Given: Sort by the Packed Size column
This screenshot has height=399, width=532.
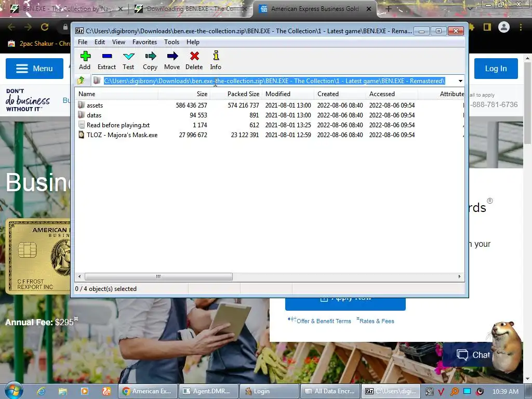Looking at the screenshot, I should (x=236, y=94).
